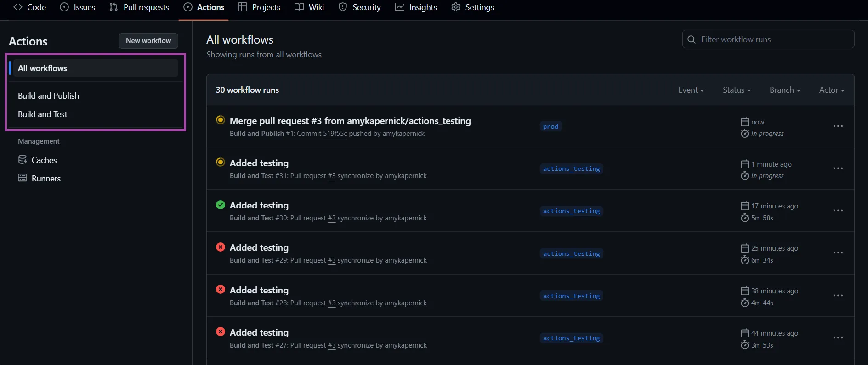This screenshot has height=365, width=868.
Task: Expand the Status filter dropdown
Action: point(736,90)
